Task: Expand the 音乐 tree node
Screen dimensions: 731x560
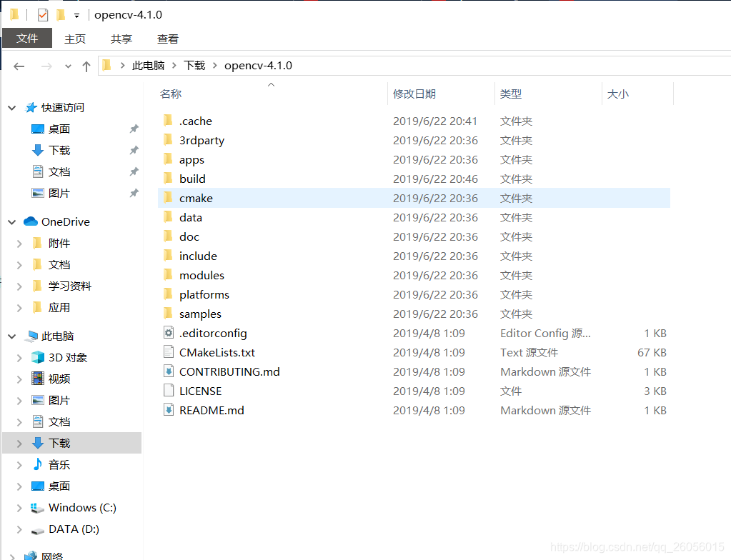Action: pyautogui.click(x=19, y=465)
